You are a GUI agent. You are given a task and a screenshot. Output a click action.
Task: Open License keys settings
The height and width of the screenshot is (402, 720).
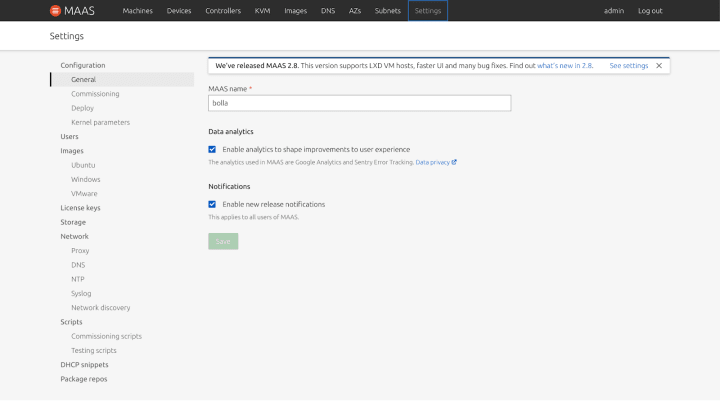[80, 208]
